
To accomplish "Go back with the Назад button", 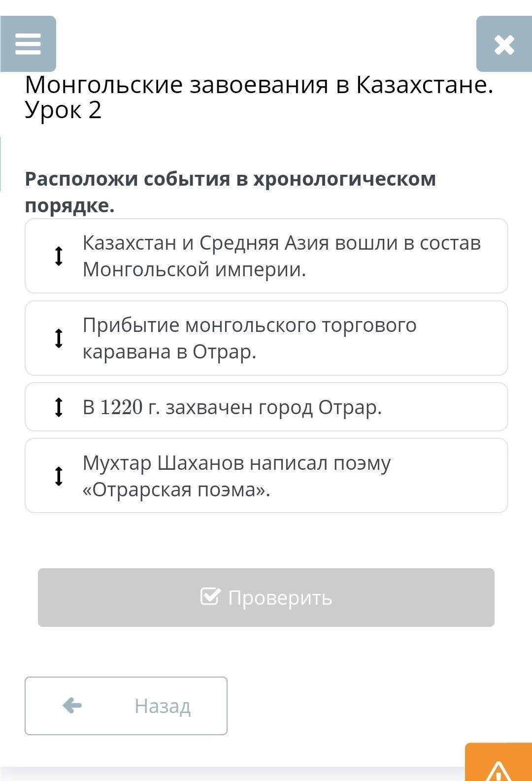I will point(126,706).
